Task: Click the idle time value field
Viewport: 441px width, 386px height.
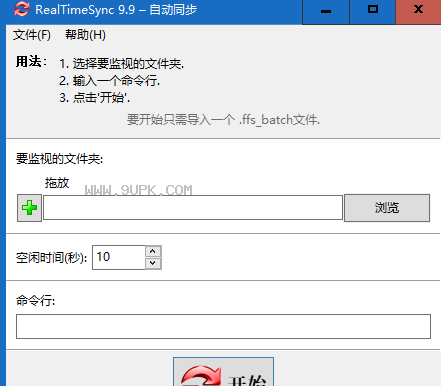Action: point(119,257)
